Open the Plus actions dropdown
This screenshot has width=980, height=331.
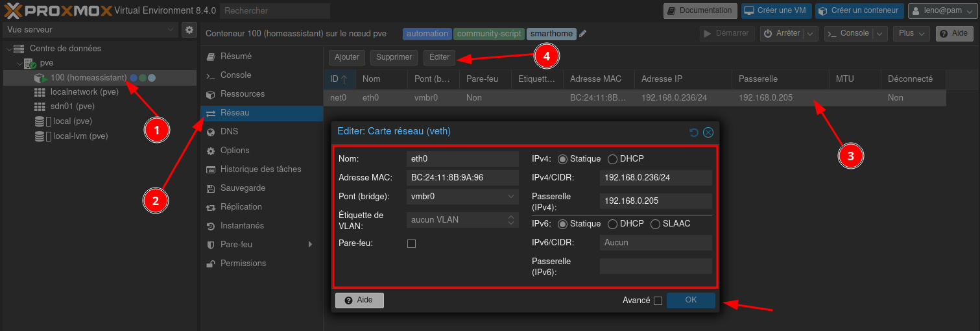(911, 34)
